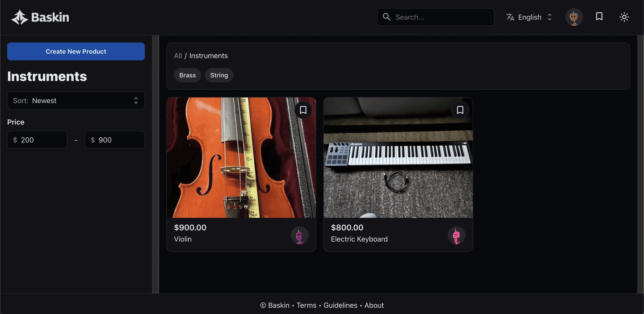The image size is (644, 314).
Task: Open saved bookmarks in header
Action: [599, 17]
